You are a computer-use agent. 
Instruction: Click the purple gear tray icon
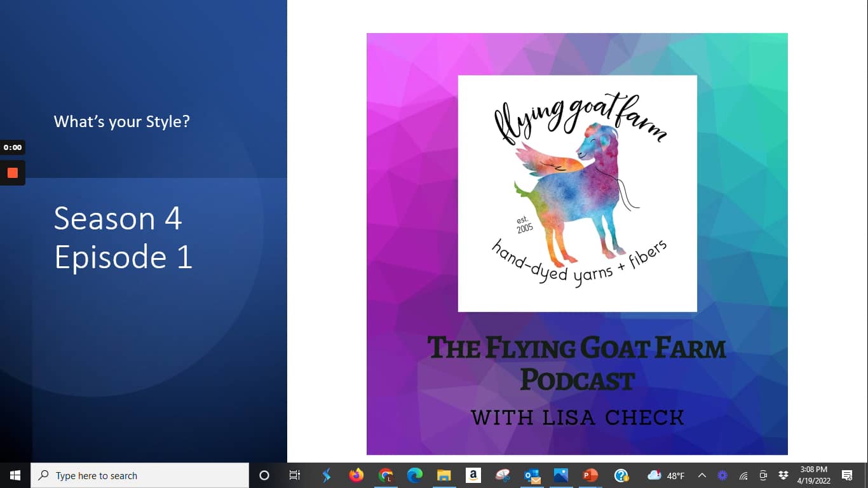722,475
